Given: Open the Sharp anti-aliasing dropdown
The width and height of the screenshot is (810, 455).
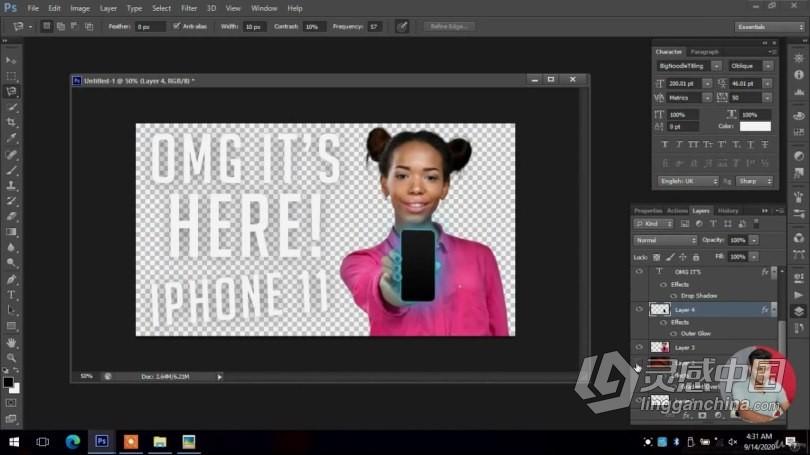Looking at the screenshot, I should click(755, 181).
